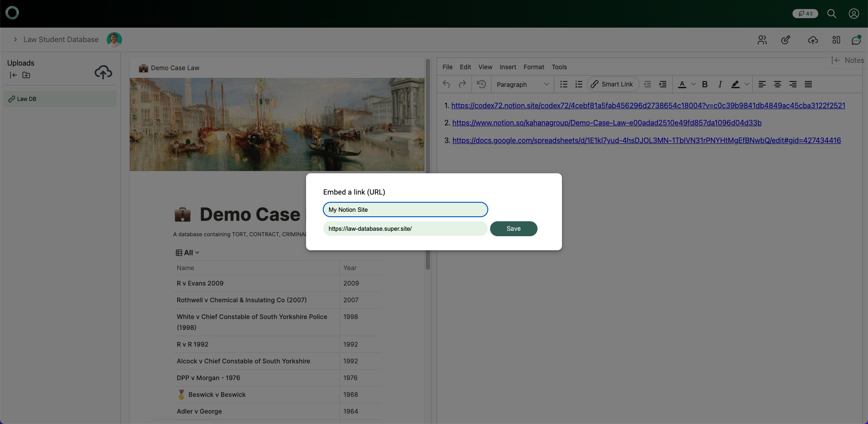Click the large upload cloud in Uploads
This screenshot has width=868, height=424.
(103, 72)
